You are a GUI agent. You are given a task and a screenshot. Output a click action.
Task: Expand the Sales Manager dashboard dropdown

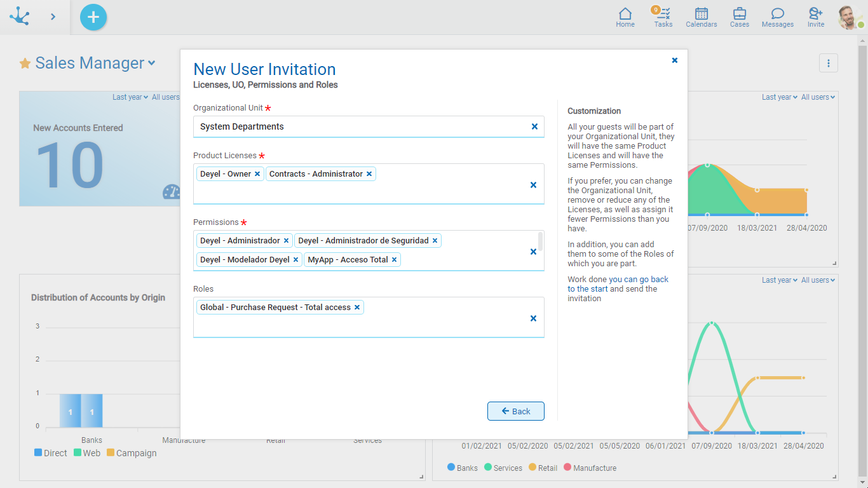(x=151, y=63)
